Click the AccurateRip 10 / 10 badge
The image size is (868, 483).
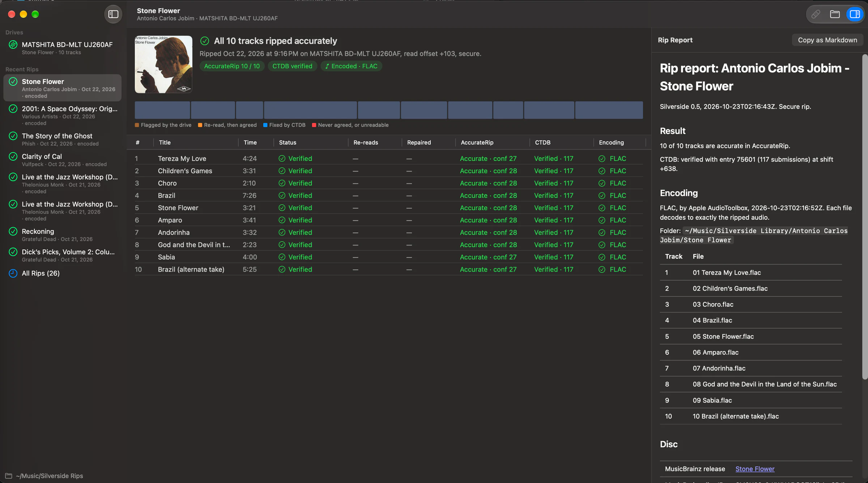[232, 66]
